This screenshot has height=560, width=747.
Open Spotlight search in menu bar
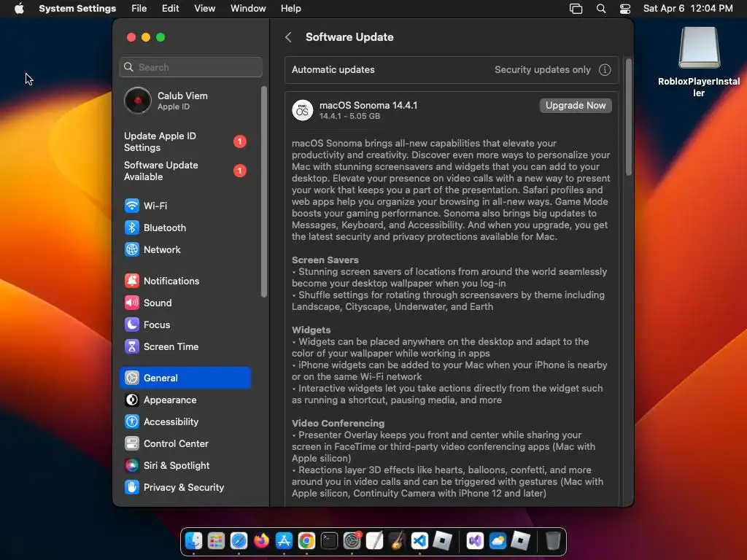click(601, 9)
